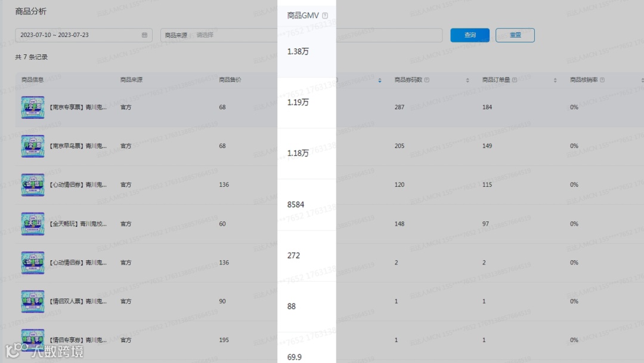Click price value 195
The image size is (644, 363).
point(224,340)
